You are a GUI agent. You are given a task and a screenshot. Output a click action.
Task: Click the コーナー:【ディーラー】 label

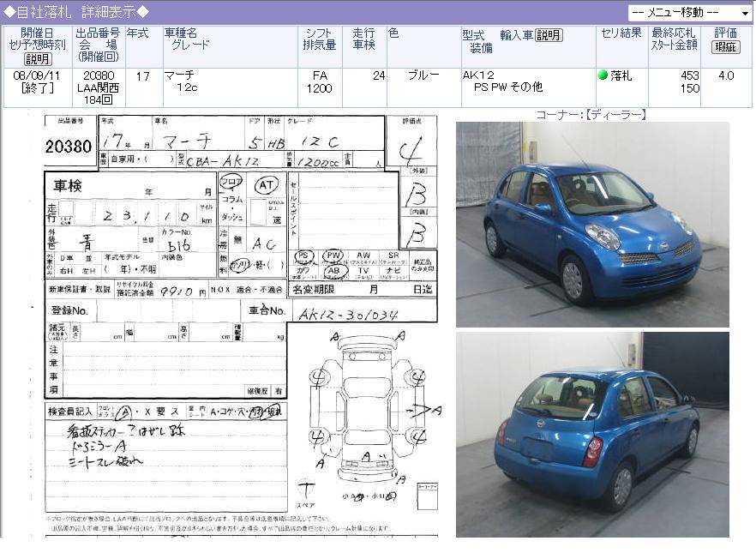click(591, 115)
